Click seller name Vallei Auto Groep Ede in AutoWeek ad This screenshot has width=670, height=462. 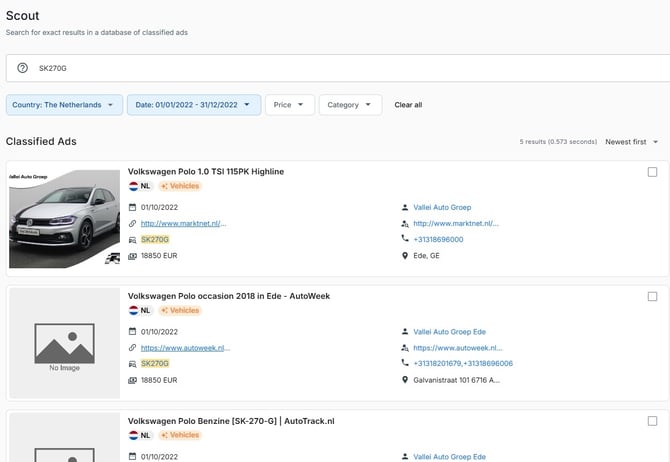click(450, 332)
